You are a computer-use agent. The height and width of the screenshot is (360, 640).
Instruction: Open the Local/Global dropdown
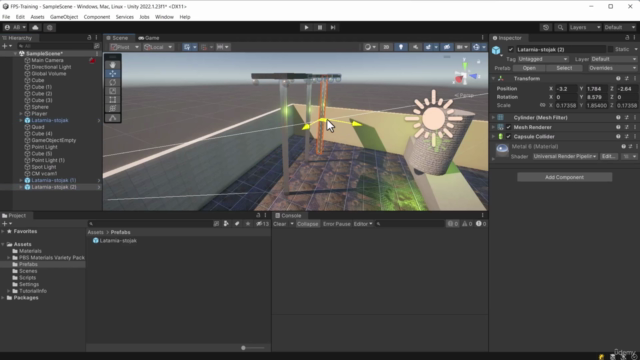coord(158,47)
